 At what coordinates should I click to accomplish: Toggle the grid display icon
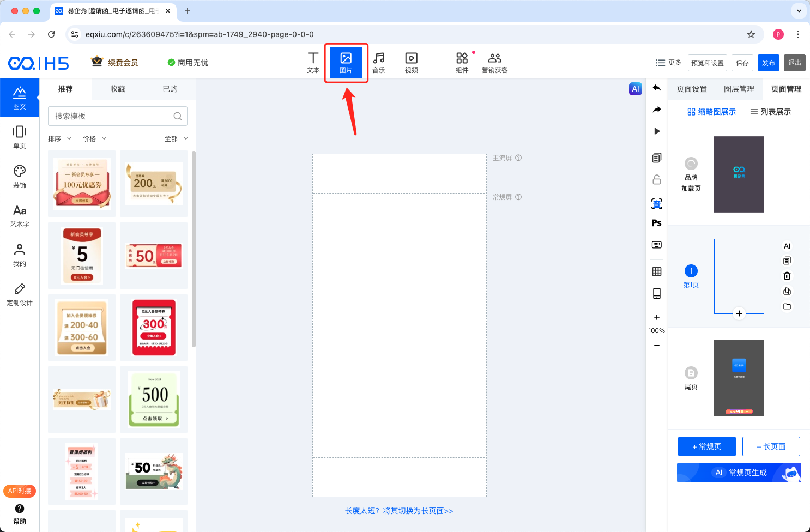[x=657, y=271]
